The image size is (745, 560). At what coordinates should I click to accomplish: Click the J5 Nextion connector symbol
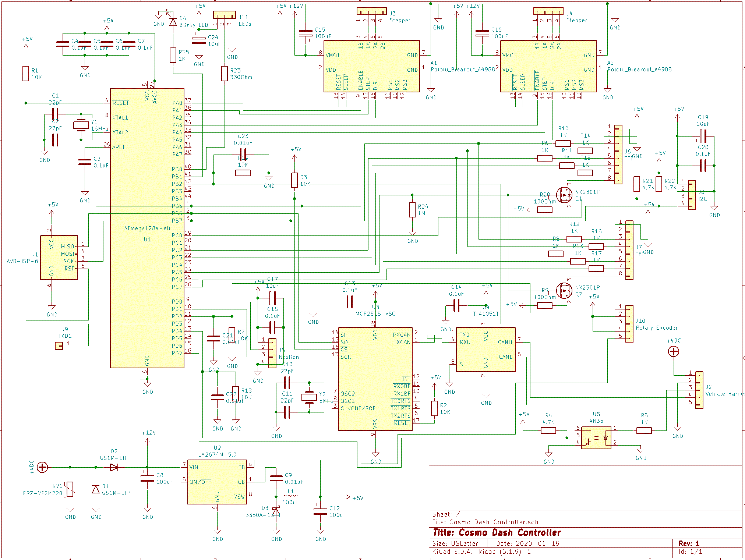click(x=272, y=353)
